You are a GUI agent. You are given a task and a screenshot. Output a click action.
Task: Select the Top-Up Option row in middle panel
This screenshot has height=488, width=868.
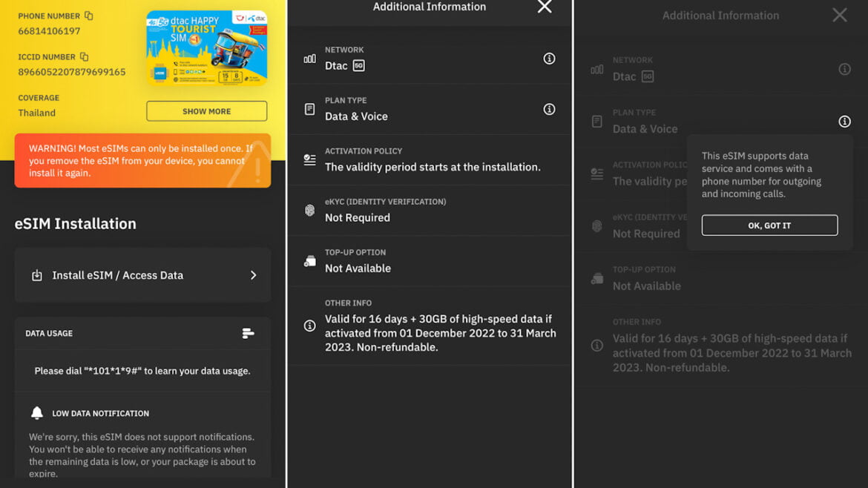click(429, 261)
